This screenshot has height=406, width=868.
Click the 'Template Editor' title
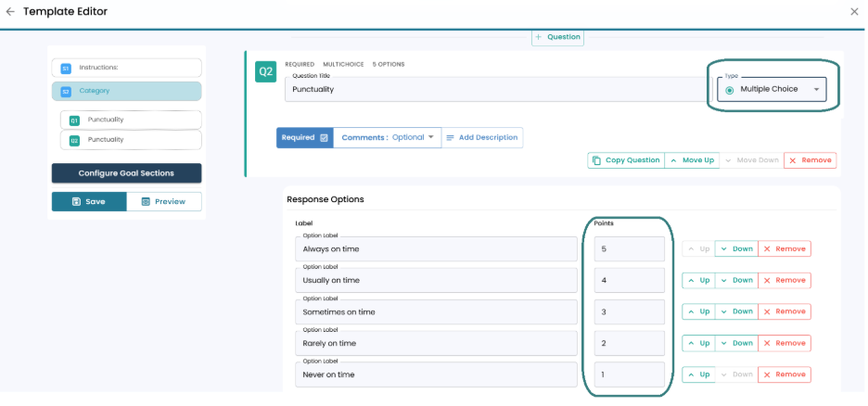[x=65, y=12]
